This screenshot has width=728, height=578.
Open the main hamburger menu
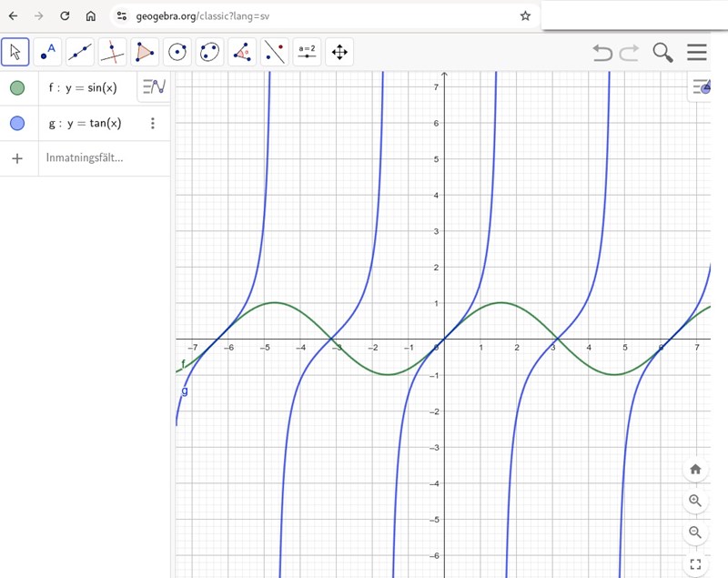tap(697, 53)
